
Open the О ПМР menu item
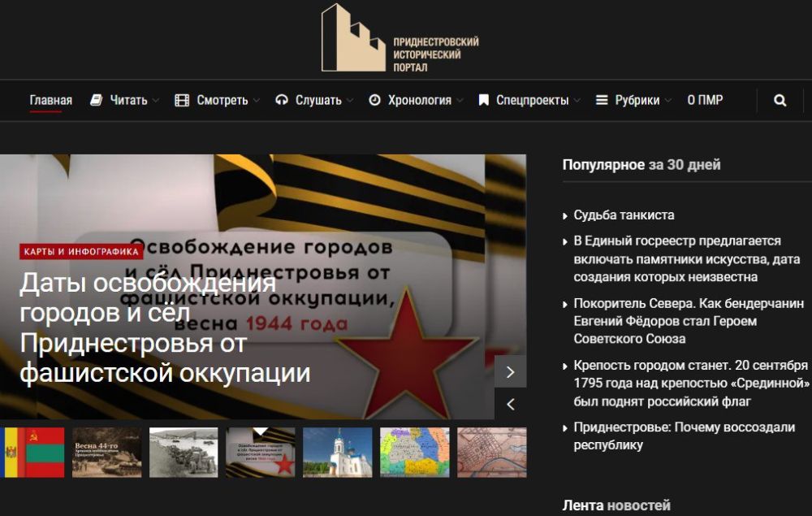pyautogui.click(x=705, y=101)
